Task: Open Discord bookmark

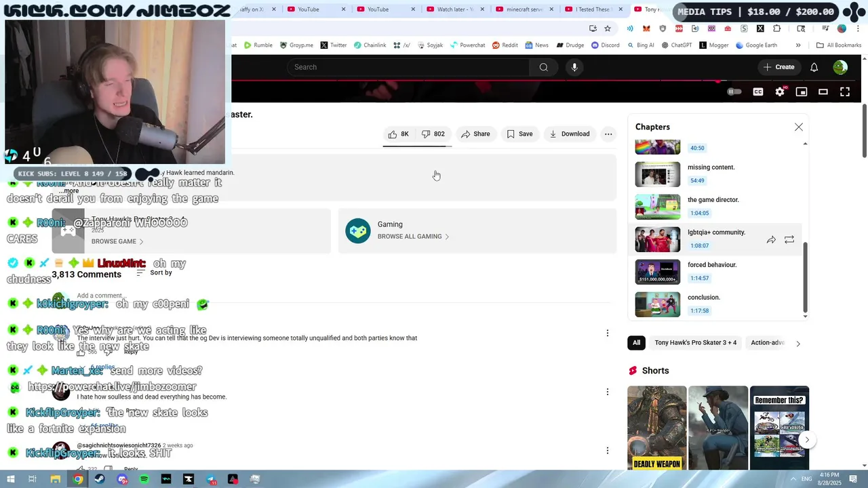Action: point(605,45)
